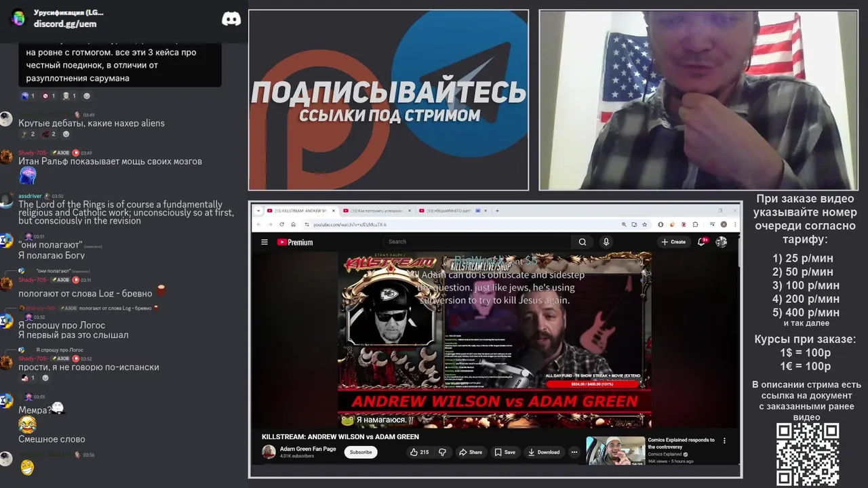Open browser zoom magnifier icon in address bar

coord(624,224)
